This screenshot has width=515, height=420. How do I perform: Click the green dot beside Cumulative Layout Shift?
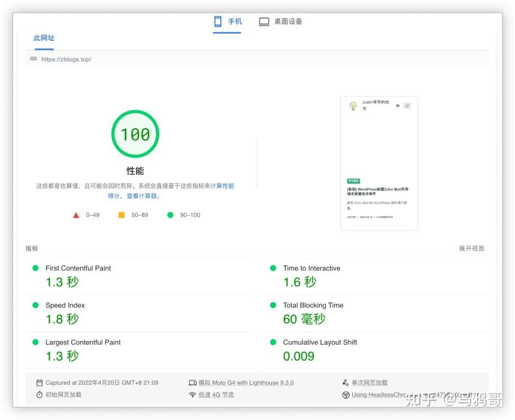(x=273, y=342)
